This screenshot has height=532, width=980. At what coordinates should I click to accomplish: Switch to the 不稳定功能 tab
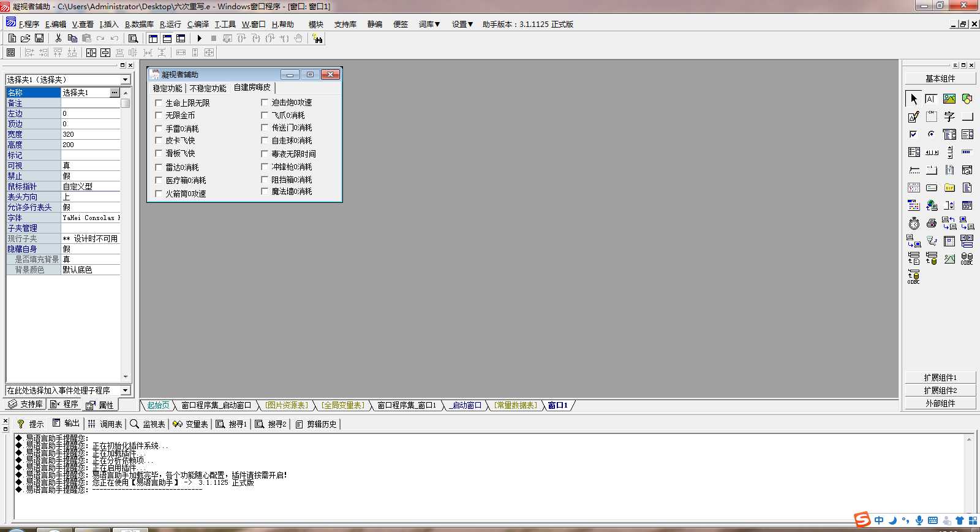(x=208, y=88)
